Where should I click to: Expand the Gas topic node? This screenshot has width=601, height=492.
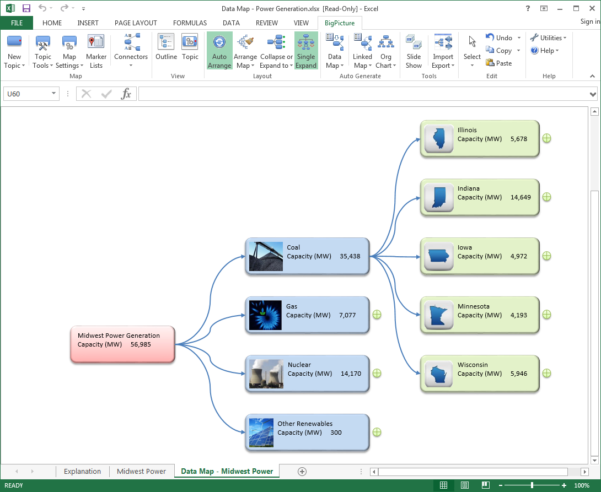pyautogui.click(x=377, y=314)
